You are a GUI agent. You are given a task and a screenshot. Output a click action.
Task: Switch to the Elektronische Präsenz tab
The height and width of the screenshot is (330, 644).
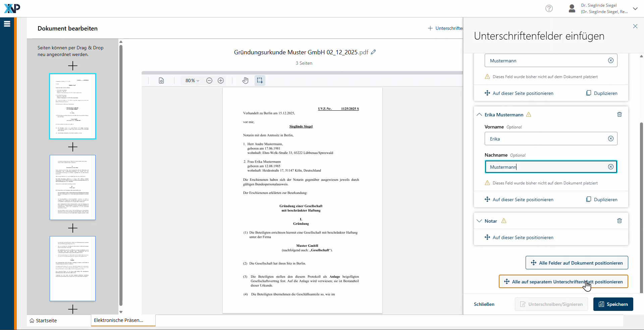118,320
